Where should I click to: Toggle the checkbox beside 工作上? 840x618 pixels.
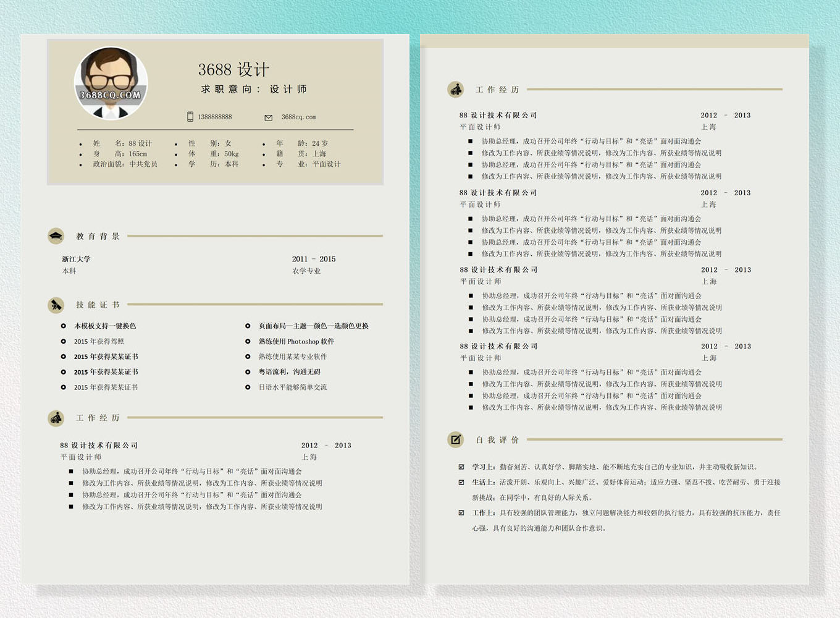tap(461, 512)
